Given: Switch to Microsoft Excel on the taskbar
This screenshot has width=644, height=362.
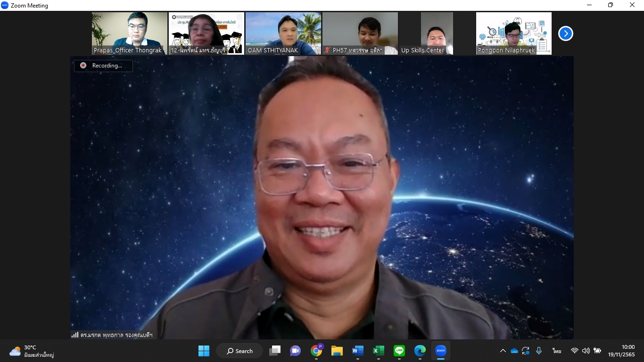Looking at the screenshot, I should 379,351.
